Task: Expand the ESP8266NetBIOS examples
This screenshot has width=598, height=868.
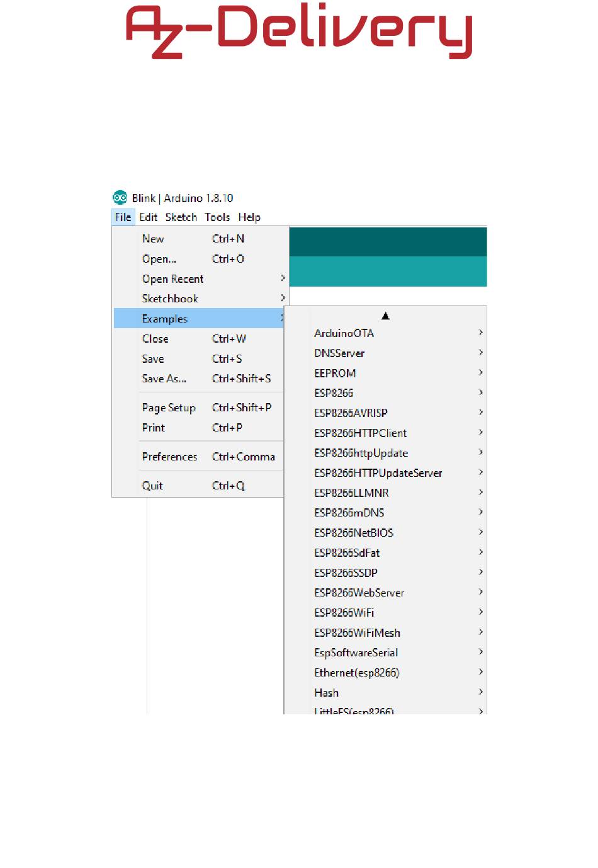Action: 385,533
